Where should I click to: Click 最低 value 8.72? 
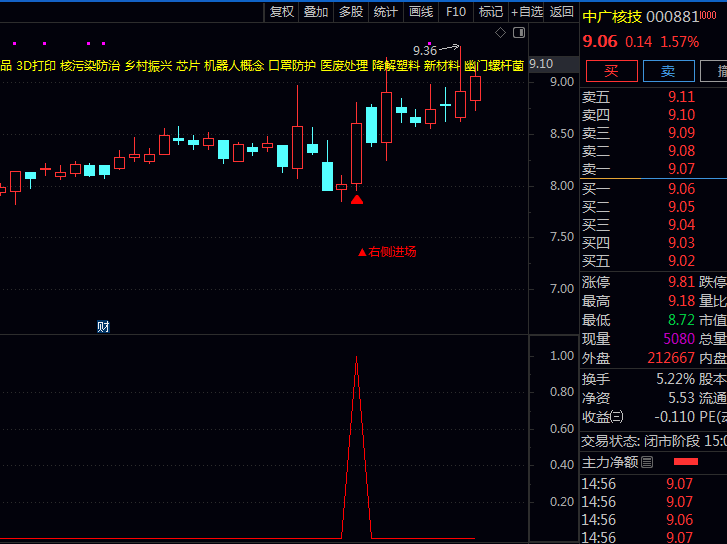coord(682,320)
